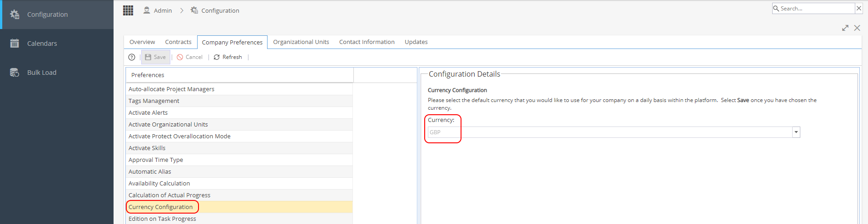This screenshot has height=224, width=868.
Task: Click the Configuration breadcrumb link
Action: 220,10
